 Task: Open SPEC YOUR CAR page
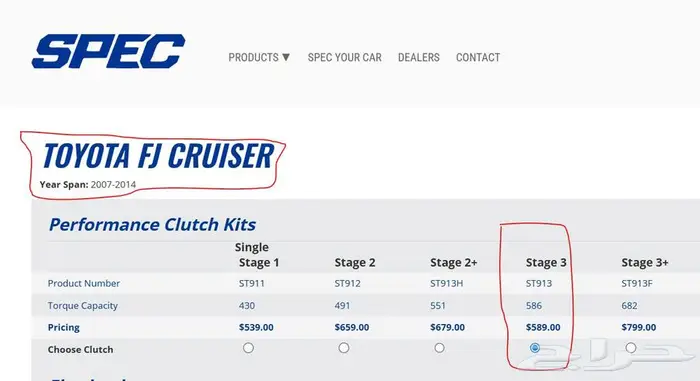pyautogui.click(x=345, y=58)
